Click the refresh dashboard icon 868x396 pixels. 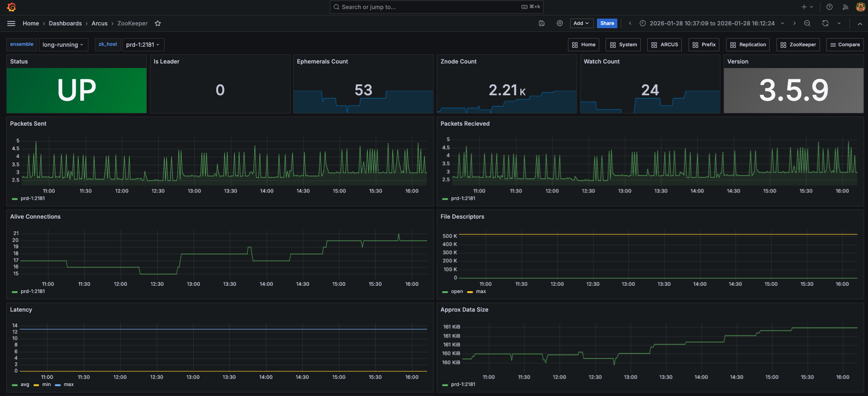[x=825, y=24]
